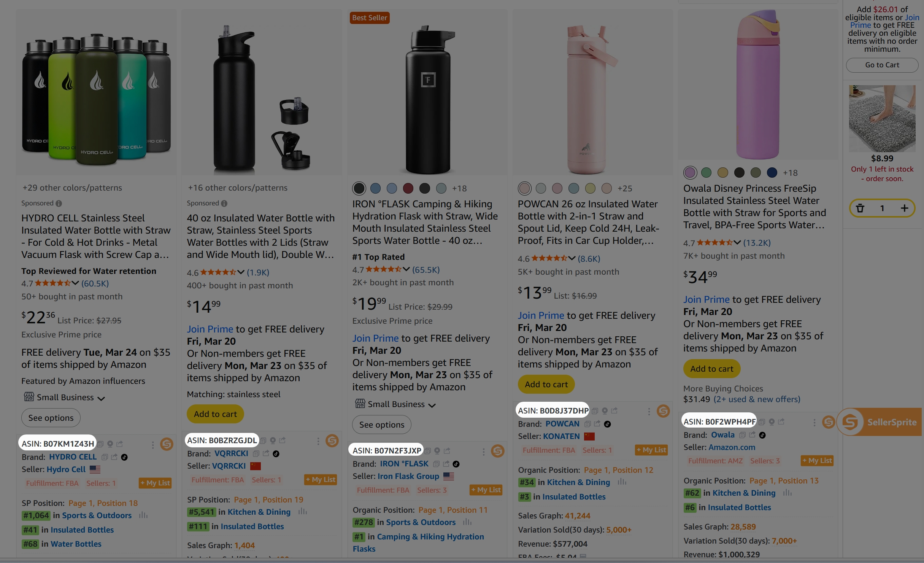Copy ASIN B0D8J37DHP using the copy icon
This screenshot has width=924, height=563.
[595, 411]
